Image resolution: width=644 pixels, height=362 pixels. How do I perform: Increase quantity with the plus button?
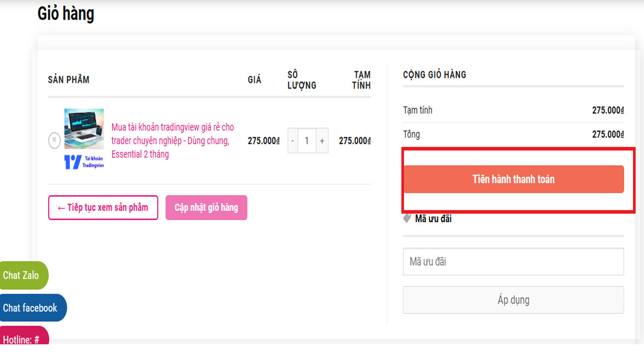tap(322, 141)
